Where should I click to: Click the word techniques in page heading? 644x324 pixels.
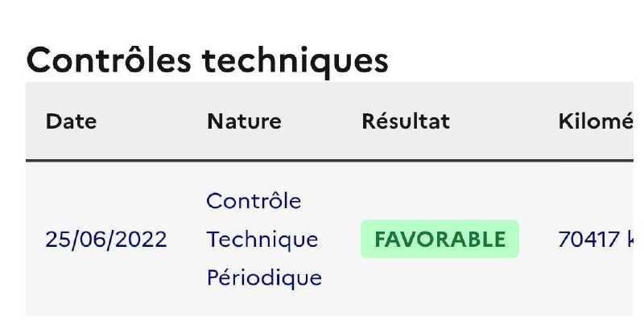point(295,62)
